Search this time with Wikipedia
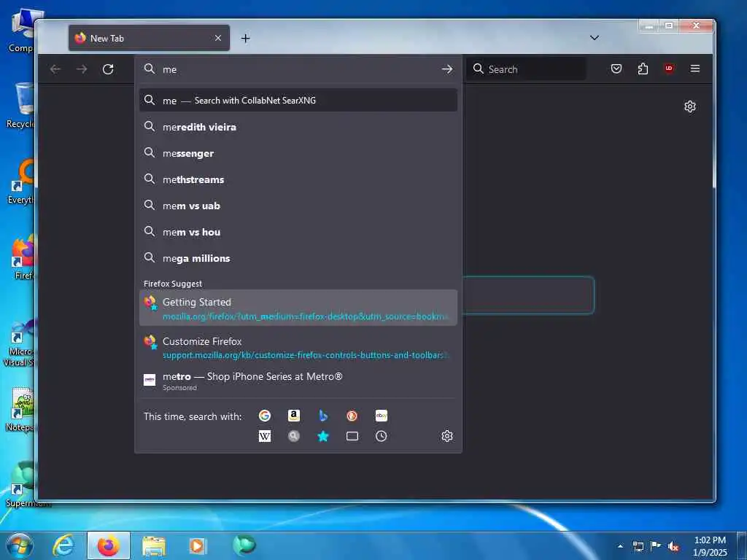 (x=265, y=436)
